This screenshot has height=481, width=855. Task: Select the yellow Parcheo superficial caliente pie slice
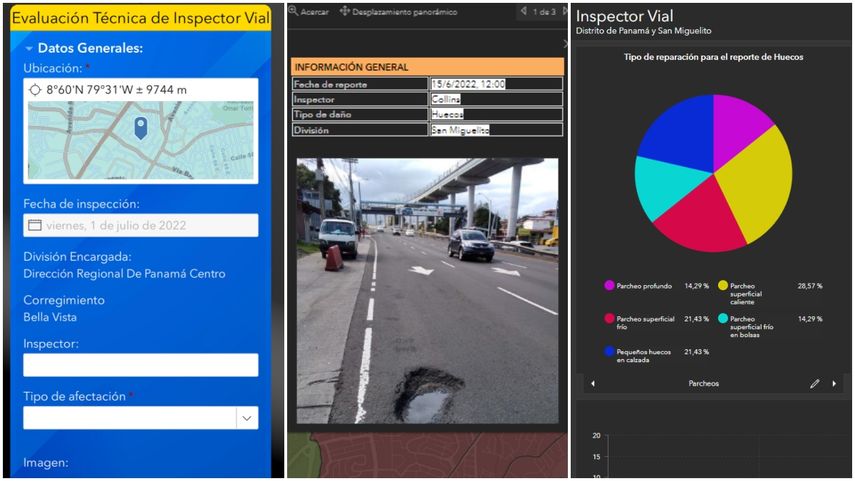click(761, 183)
